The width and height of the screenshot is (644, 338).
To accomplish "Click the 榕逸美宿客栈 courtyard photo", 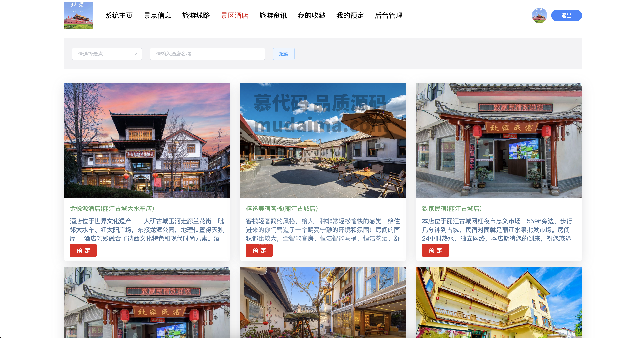I will [x=323, y=141].
